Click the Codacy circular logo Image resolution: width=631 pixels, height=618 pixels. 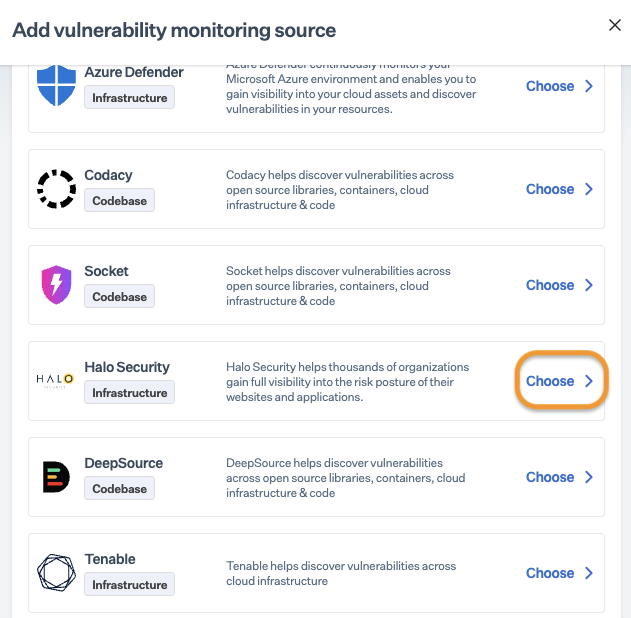[x=56, y=189]
